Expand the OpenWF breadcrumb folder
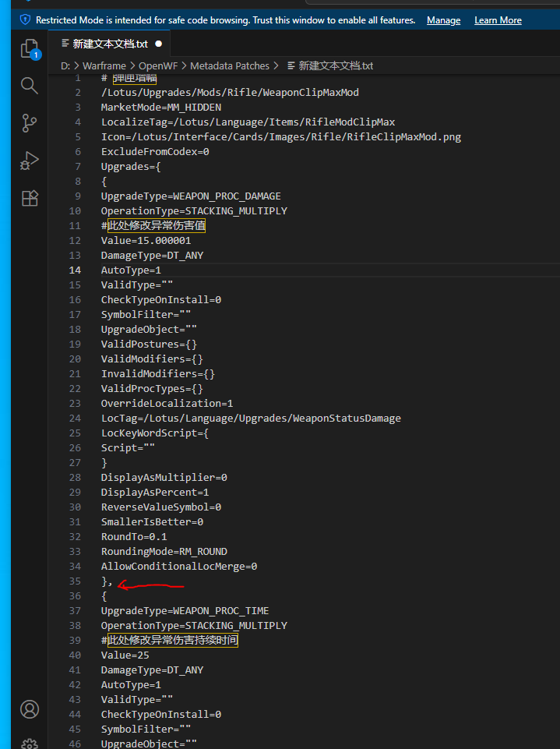The image size is (560, 749). [x=159, y=66]
